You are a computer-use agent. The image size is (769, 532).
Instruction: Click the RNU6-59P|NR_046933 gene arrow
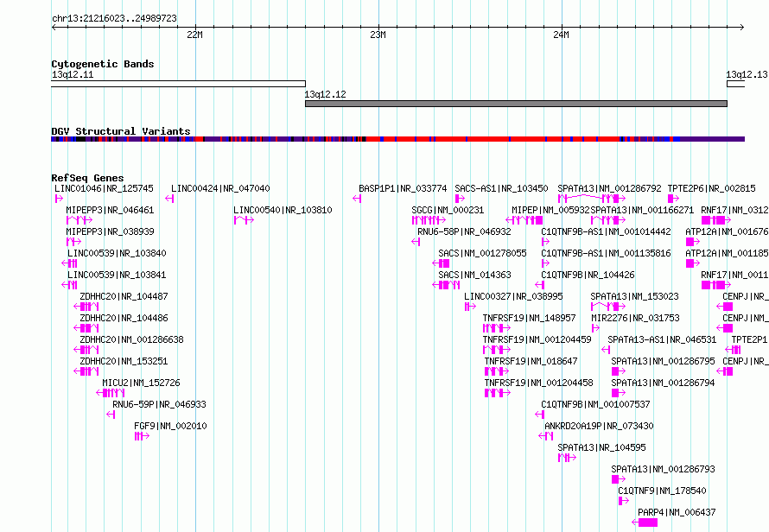coord(111,415)
